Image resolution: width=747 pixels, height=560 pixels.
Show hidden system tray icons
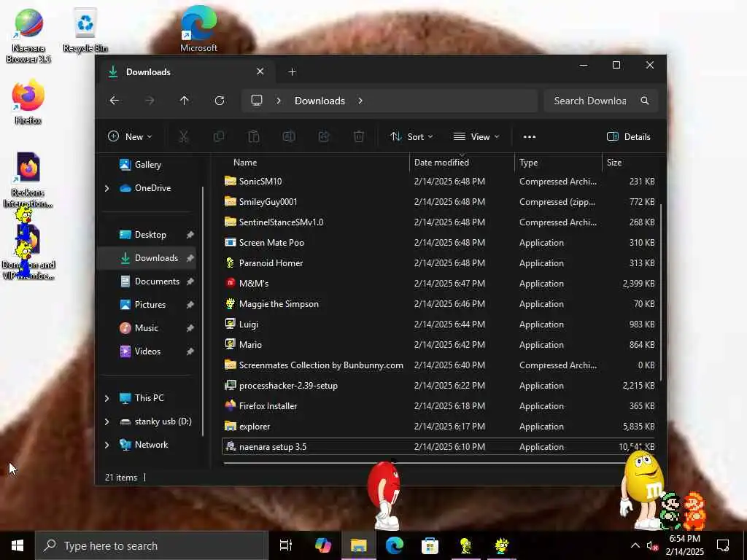[635, 545]
